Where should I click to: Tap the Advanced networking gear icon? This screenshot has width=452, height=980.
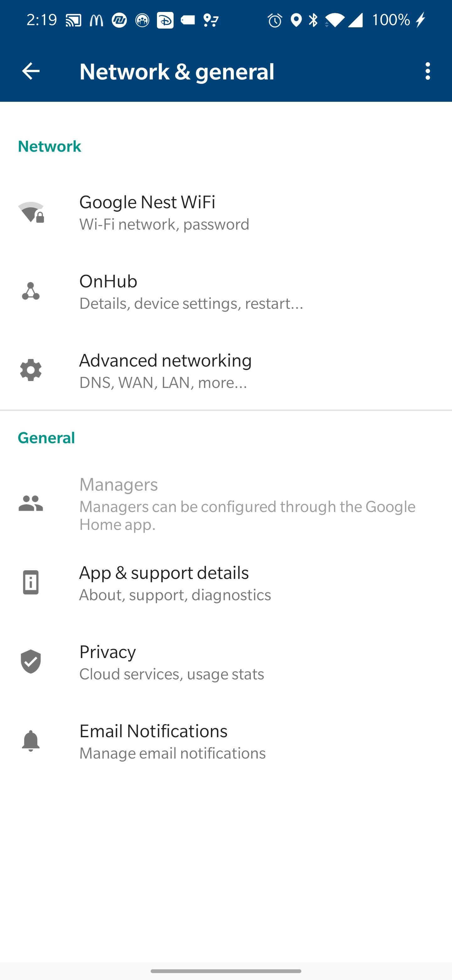click(x=31, y=371)
